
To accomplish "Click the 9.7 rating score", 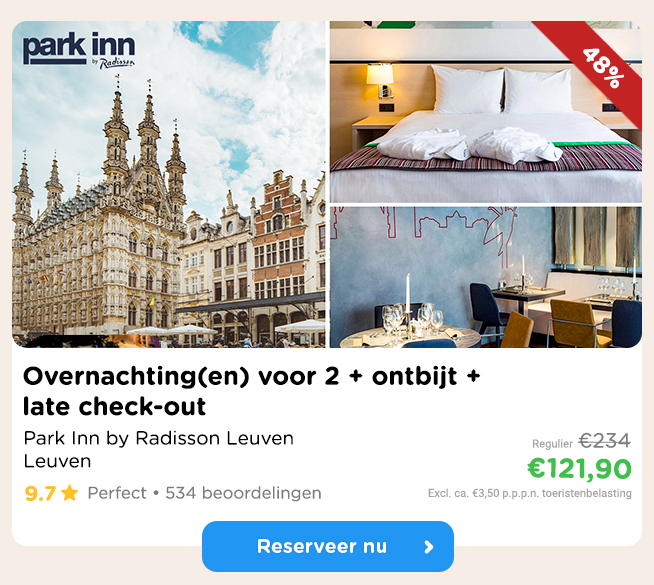I will (40, 493).
